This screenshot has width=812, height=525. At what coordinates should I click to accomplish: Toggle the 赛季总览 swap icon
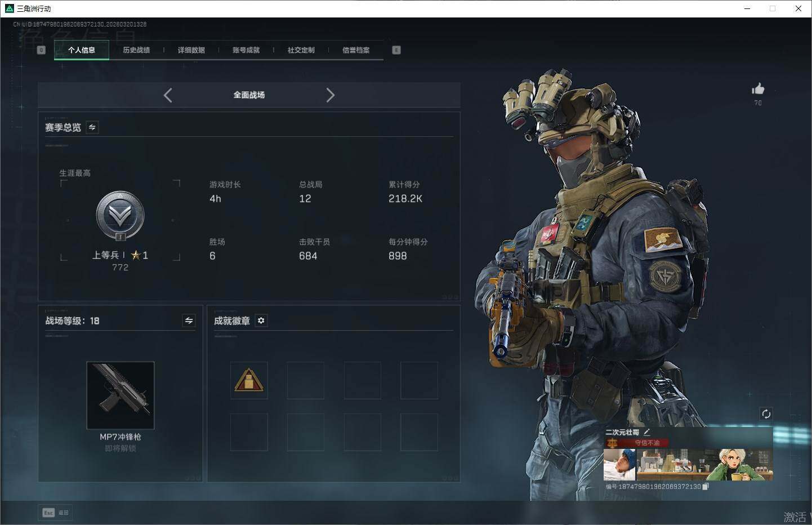92,127
